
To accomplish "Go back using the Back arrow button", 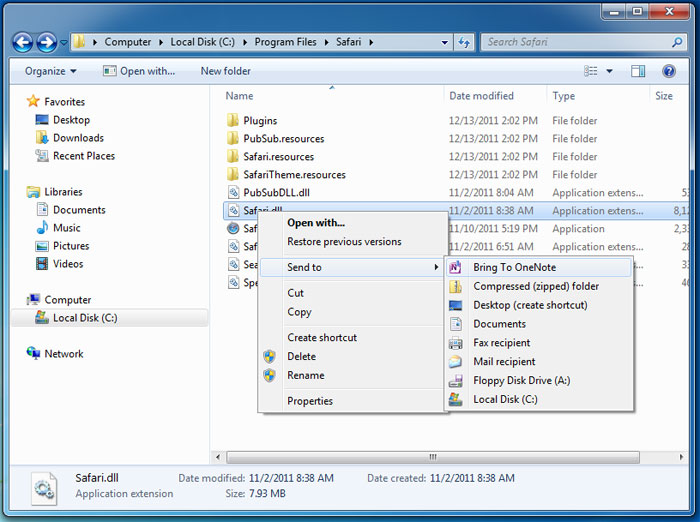I will click(x=23, y=42).
